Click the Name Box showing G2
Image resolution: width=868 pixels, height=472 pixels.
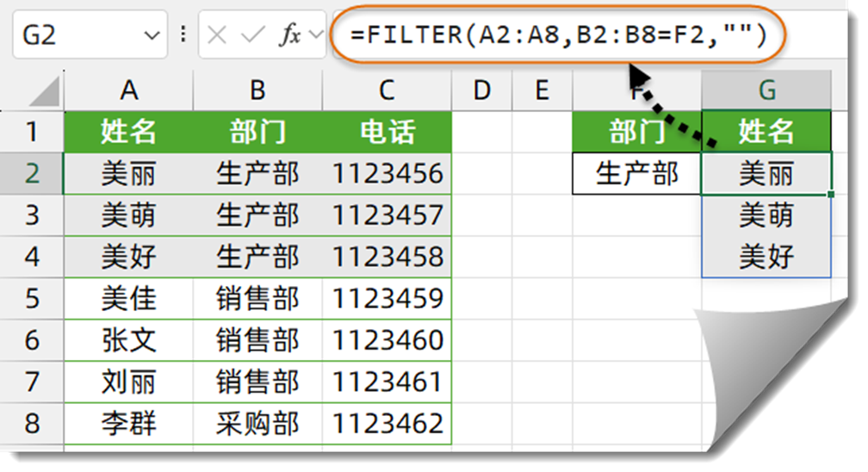coord(90,35)
